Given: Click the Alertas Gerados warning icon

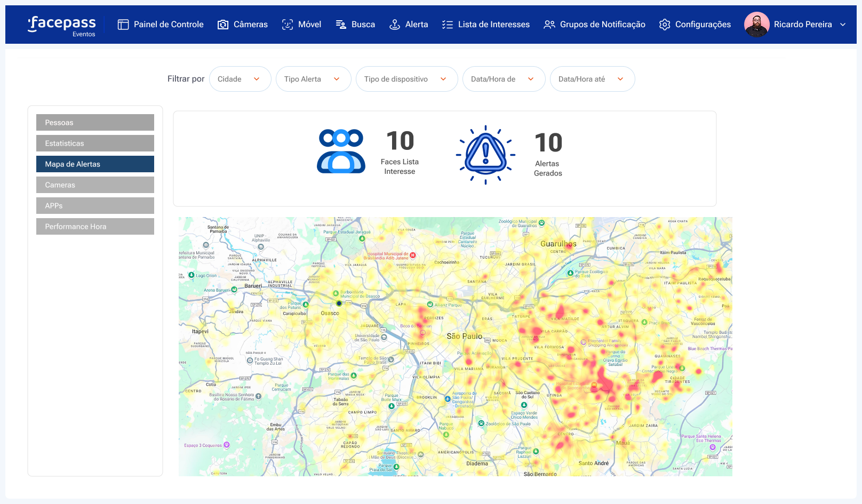Looking at the screenshot, I should tap(485, 155).
